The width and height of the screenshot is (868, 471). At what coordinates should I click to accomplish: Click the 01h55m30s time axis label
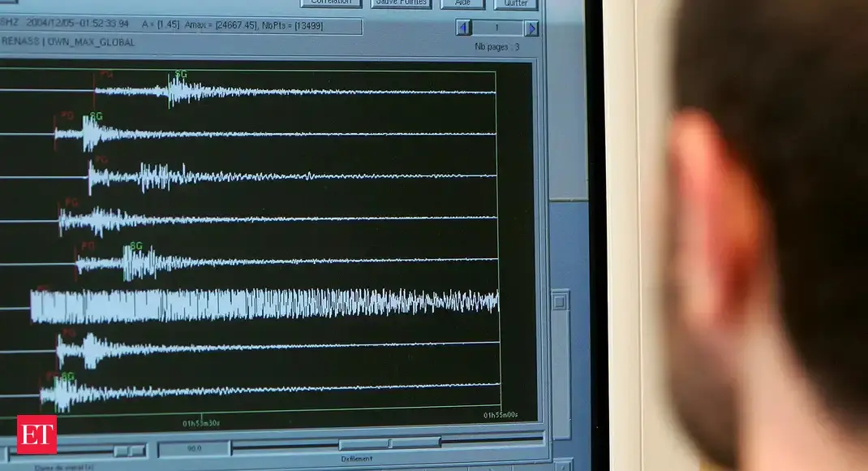(x=200, y=423)
